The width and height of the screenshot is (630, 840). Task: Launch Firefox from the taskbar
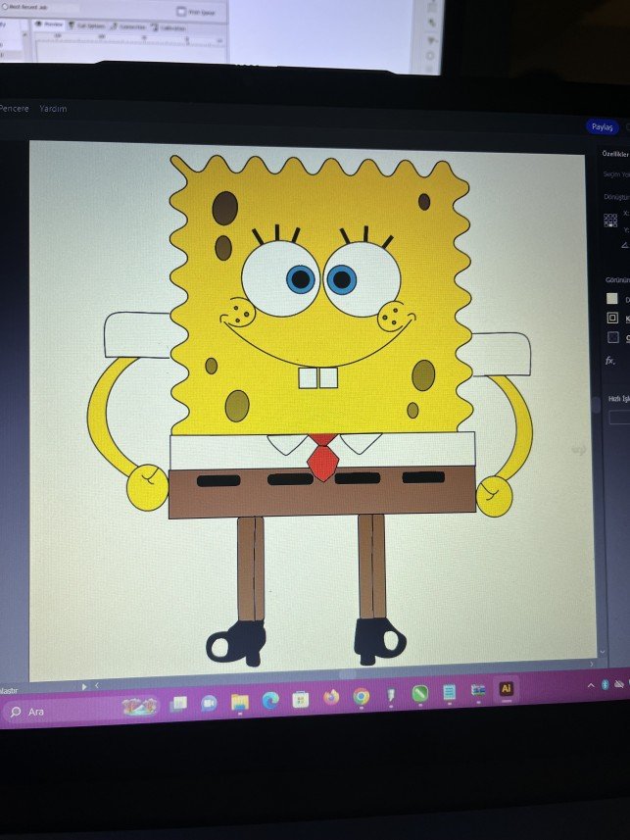point(331,698)
